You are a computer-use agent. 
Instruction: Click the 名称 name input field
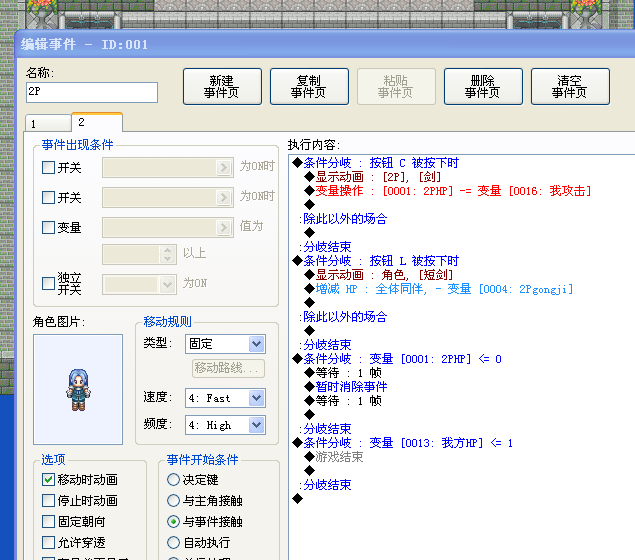click(x=92, y=92)
